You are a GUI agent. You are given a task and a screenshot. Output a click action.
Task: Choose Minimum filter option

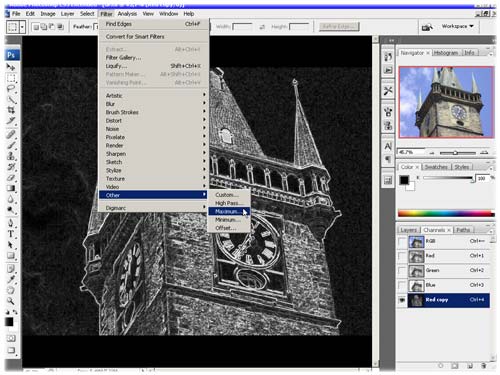pyautogui.click(x=229, y=220)
